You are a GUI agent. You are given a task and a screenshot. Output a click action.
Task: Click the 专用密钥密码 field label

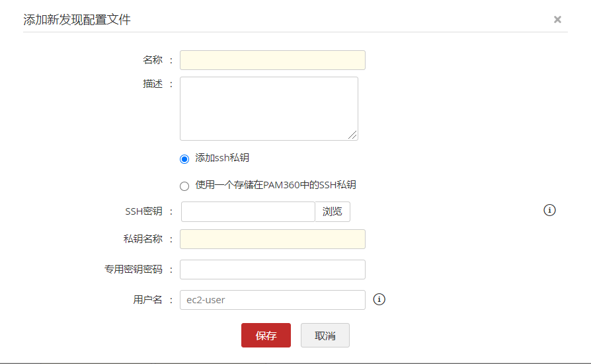pos(133,270)
